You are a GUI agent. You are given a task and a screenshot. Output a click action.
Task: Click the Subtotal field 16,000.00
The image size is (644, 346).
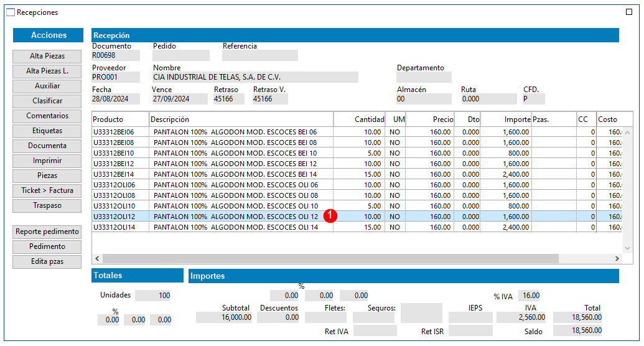pos(224,317)
